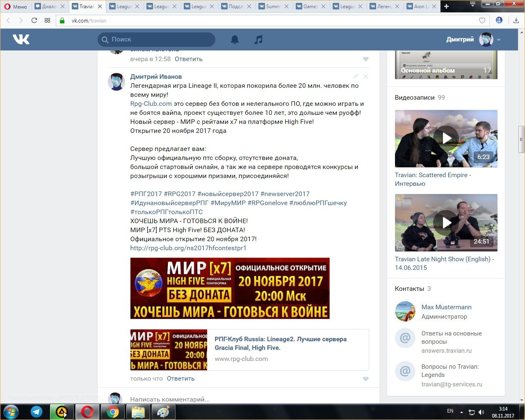Screen dimensions: 525x420
Task: Open hashtag #РПГ2017
Action: [146, 194]
